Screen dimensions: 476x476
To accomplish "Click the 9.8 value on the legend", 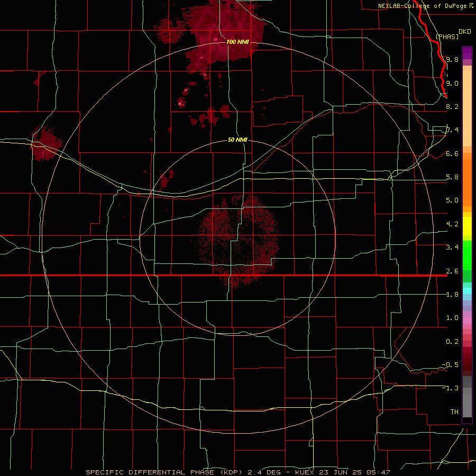I will click(452, 59).
